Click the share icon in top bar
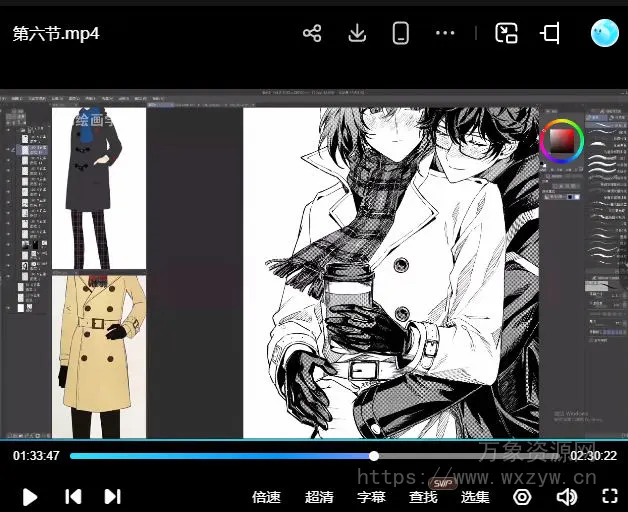 tap(312, 33)
